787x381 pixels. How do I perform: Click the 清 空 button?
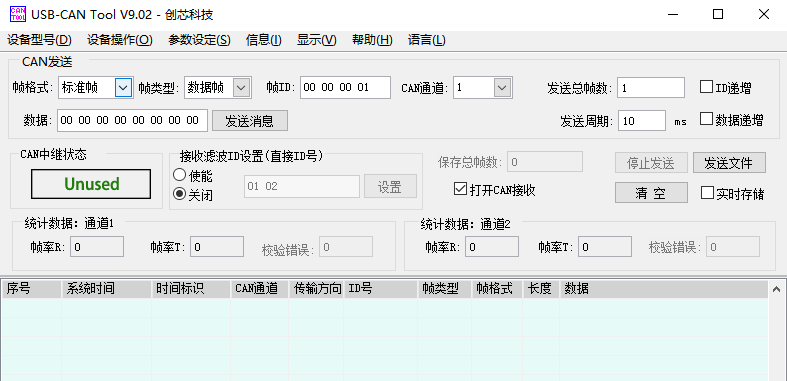(x=651, y=193)
